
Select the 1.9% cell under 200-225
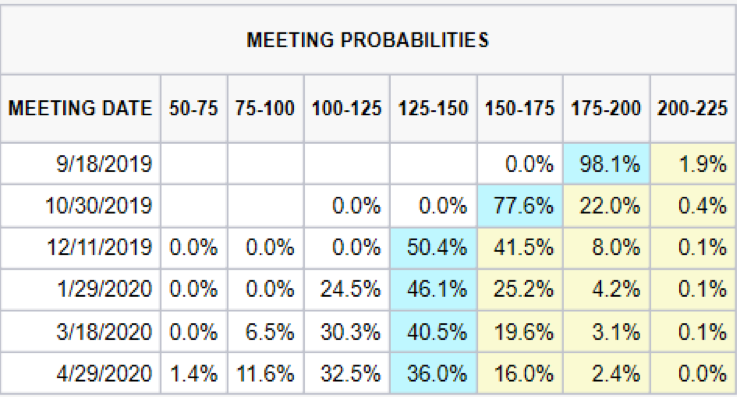pos(693,164)
